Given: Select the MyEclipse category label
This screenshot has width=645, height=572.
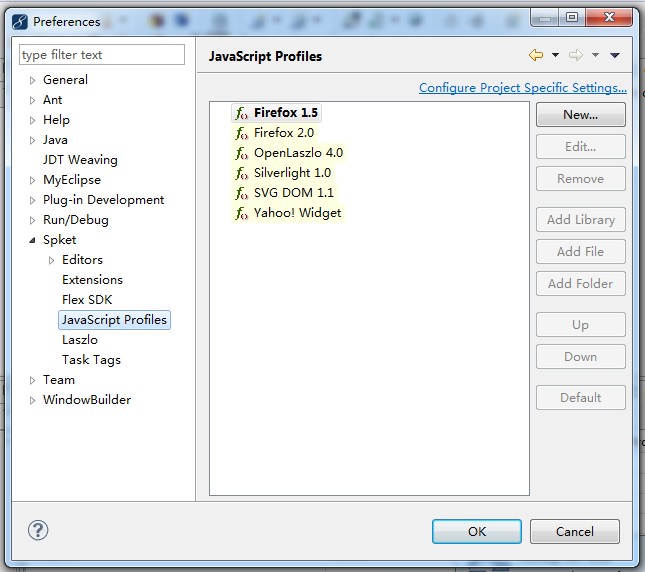Looking at the screenshot, I should [x=72, y=180].
